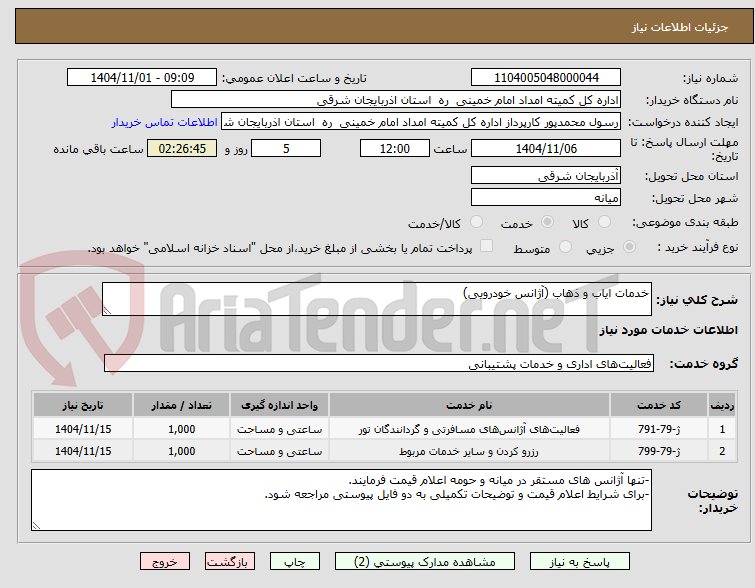
Task: Click the remaining time field 02:26:45
Action: point(182,148)
